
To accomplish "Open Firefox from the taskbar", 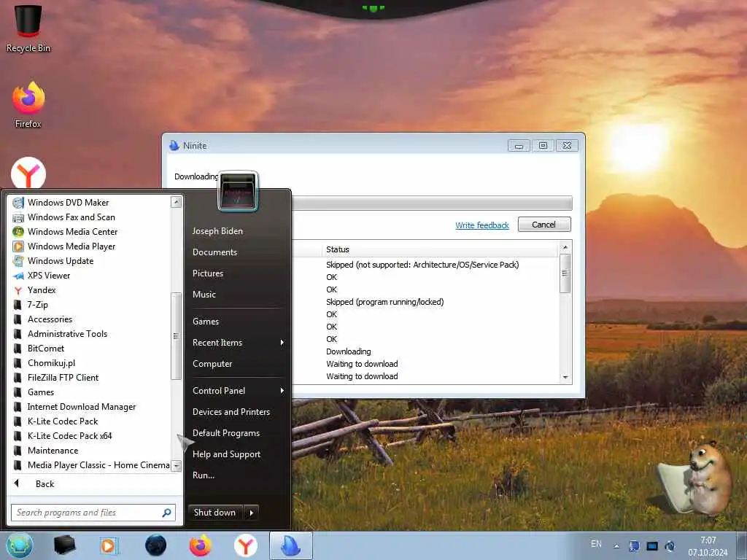I will [201, 545].
